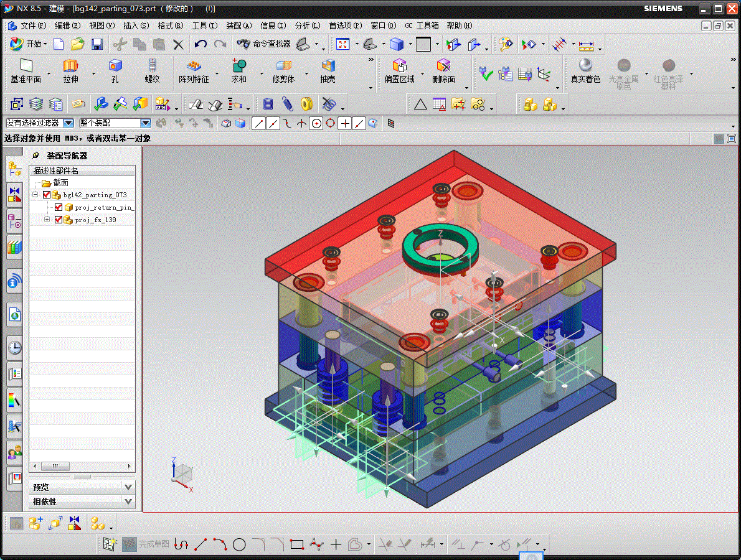Click the Save disk icon

click(97, 44)
